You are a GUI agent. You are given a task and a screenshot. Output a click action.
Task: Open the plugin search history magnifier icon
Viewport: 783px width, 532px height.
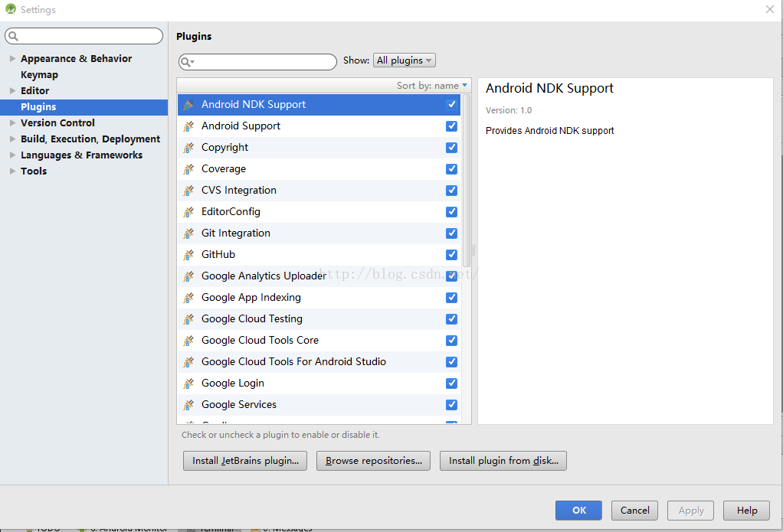[x=187, y=62]
